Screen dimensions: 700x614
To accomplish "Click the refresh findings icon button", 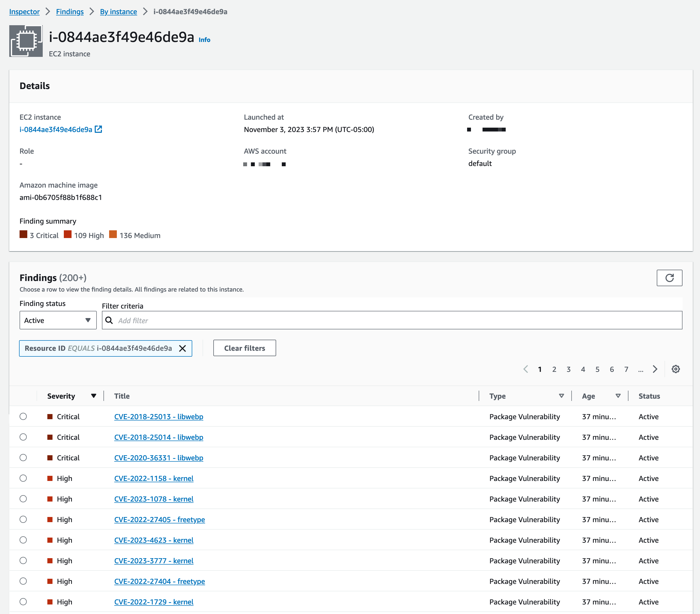I will coord(669,278).
